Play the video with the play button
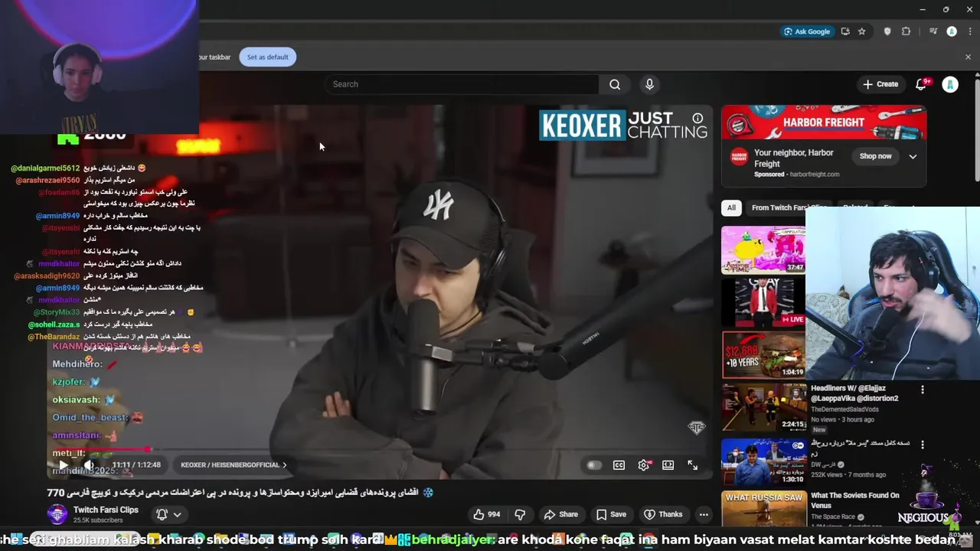 (x=64, y=465)
